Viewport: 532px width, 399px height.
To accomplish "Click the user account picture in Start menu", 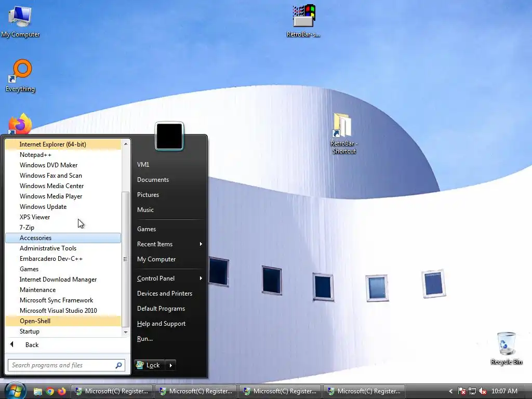I will pos(169,136).
